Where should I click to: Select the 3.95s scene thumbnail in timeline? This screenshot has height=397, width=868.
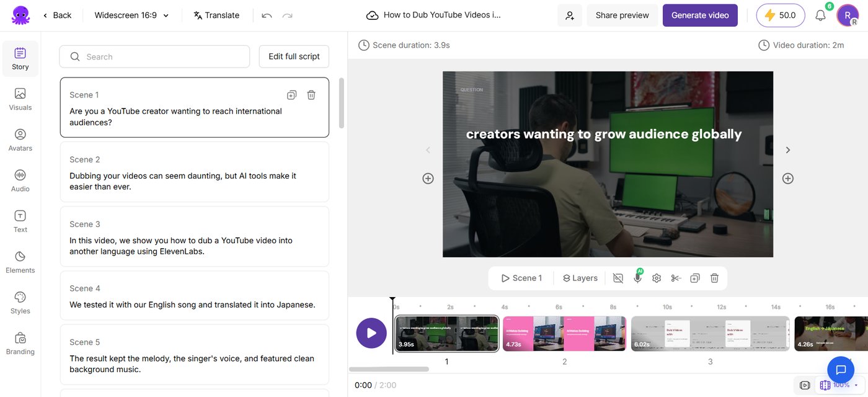[x=446, y=334]
